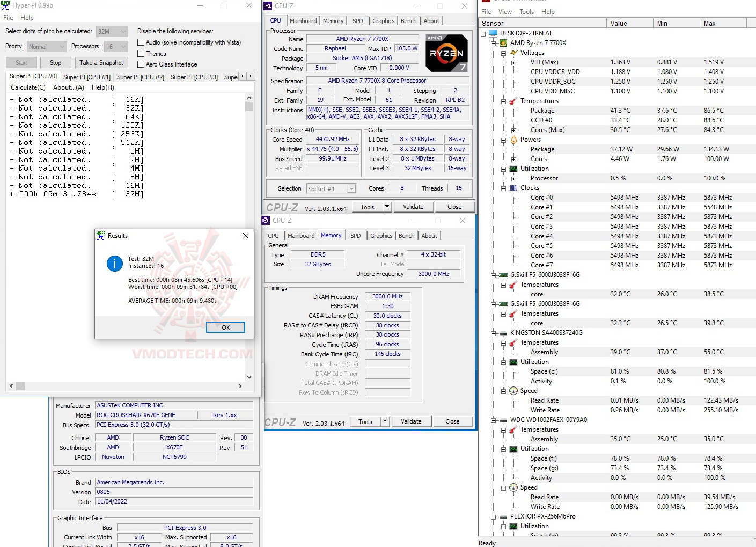Open the Bench tab in the top CPU-Z window

click(x=409, y=21)
